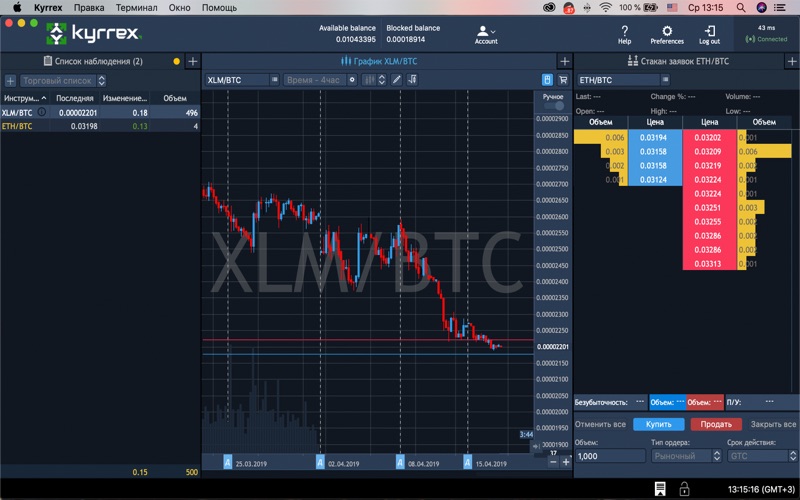This screenshot has height=500, width=800.
Task: Click the Купить buy button
Action: pyautogui.click(x=659, y=424)
